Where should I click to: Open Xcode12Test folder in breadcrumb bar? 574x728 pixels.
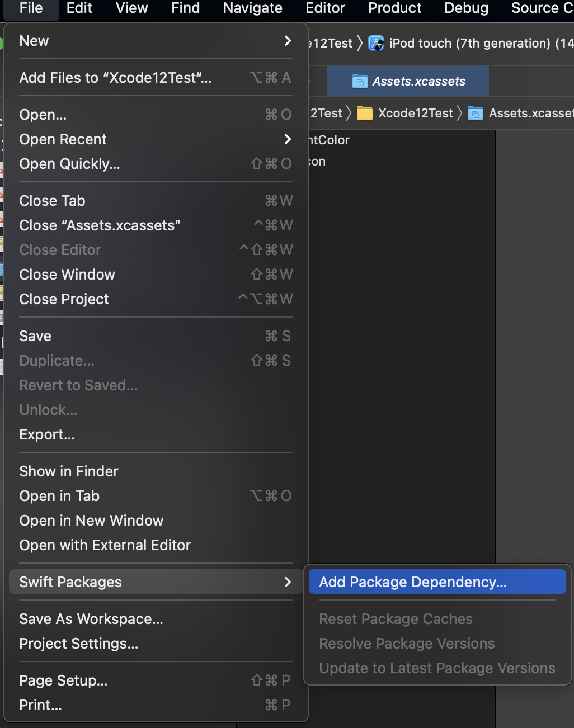(415, 113)
